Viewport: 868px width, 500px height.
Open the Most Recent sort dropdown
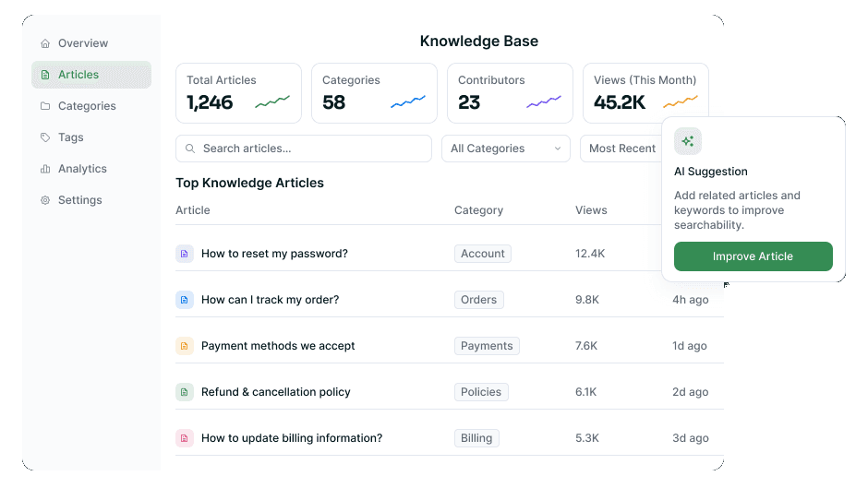tap(621, 149)
